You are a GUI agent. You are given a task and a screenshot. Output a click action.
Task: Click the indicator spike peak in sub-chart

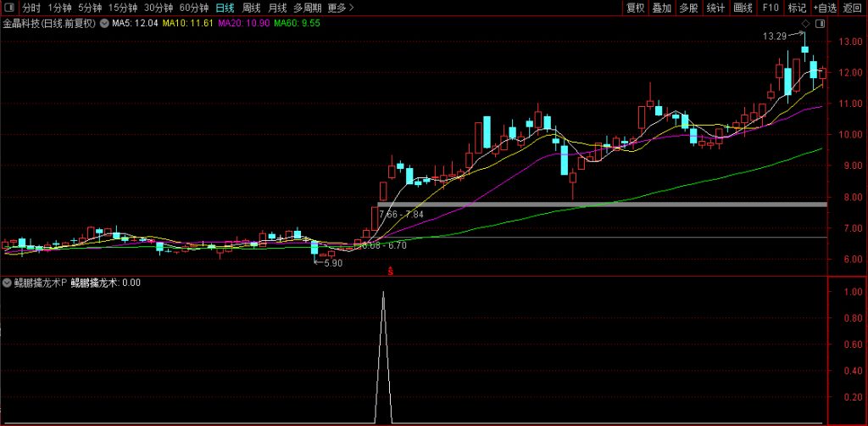[x=383, y=293]
